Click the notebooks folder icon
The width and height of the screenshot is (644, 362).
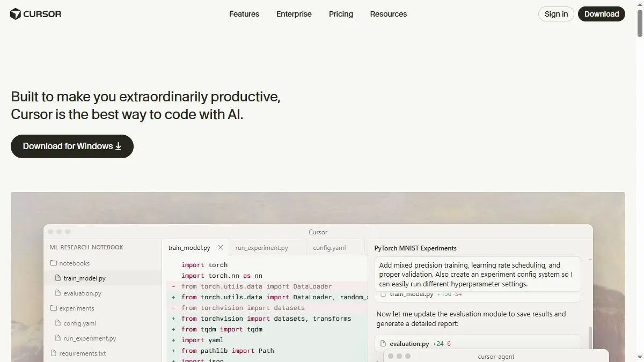(54, 263)
